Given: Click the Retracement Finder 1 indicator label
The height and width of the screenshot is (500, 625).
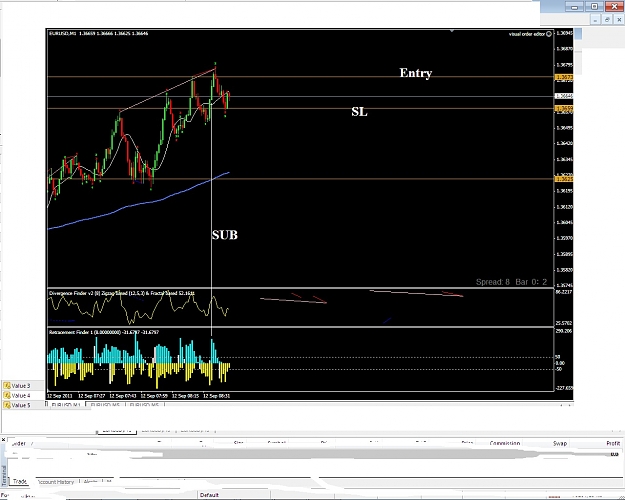Looking at the screenshot, I should tap(104, 332).
